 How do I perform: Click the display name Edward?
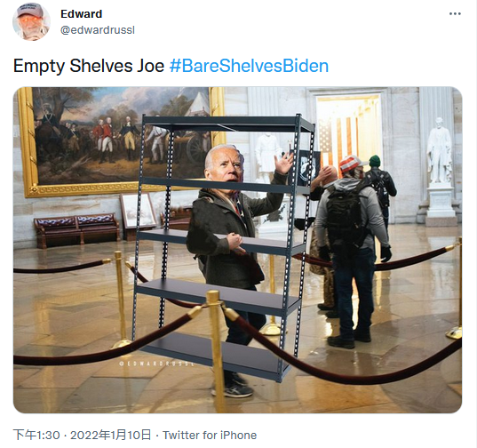coord(81,13)
